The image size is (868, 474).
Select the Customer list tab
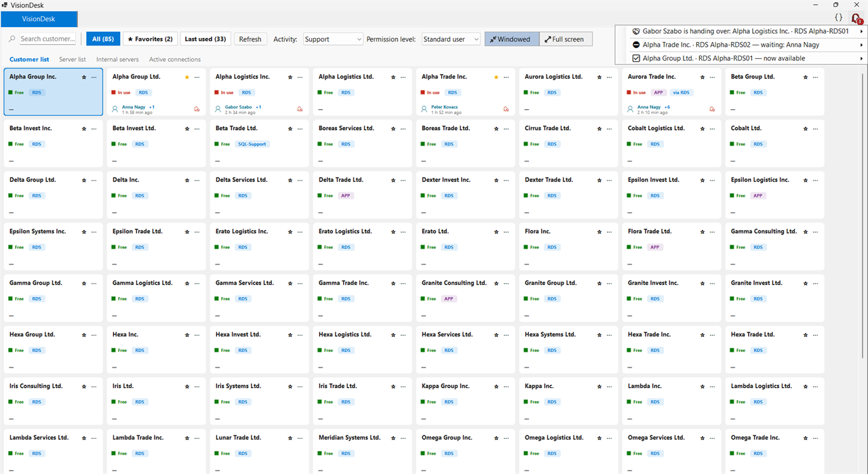click(x=29, y=60)
